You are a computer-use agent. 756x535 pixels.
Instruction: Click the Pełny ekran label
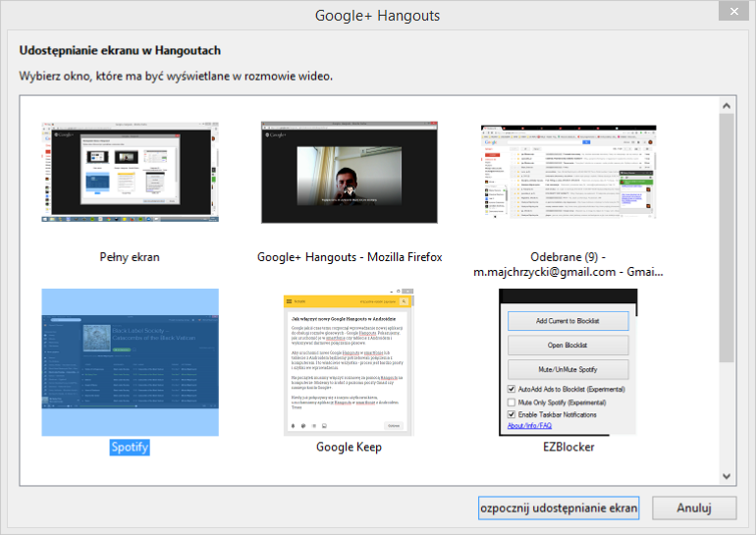tap(130, 257)
